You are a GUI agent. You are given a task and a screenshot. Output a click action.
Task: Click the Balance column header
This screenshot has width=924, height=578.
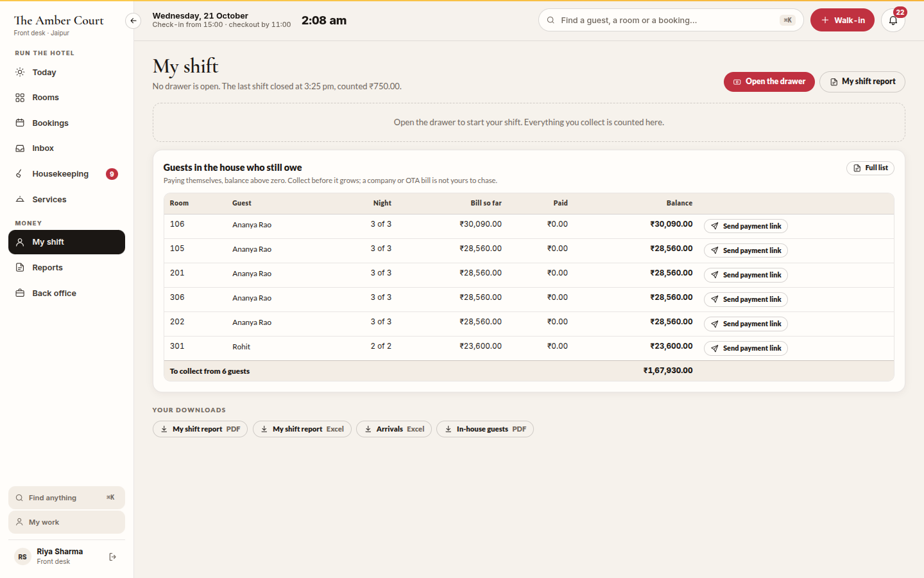tap(679, 203)
